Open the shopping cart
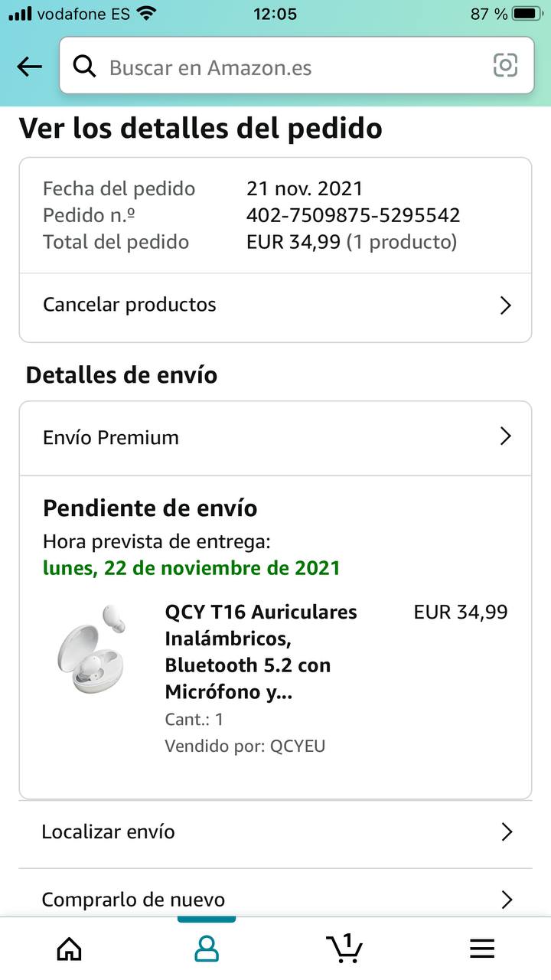 344,948
